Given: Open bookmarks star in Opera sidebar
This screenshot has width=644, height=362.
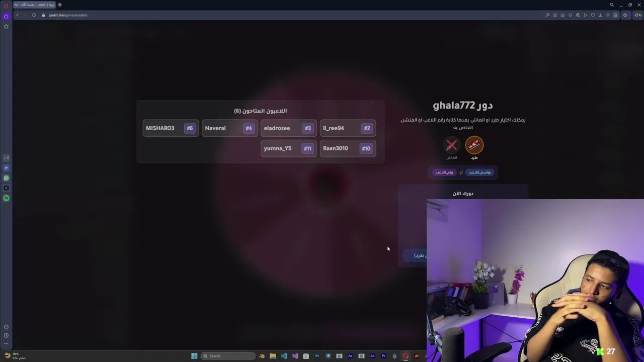Looking at the screenshot, I should point(6,26).
